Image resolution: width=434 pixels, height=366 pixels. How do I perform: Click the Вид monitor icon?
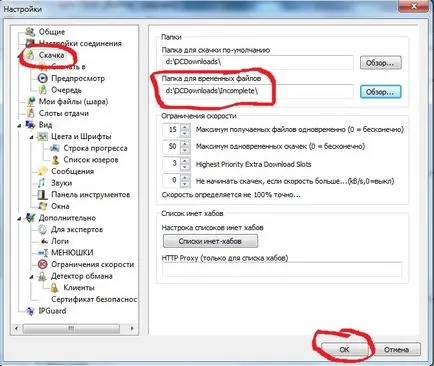[x=30, y=125]
